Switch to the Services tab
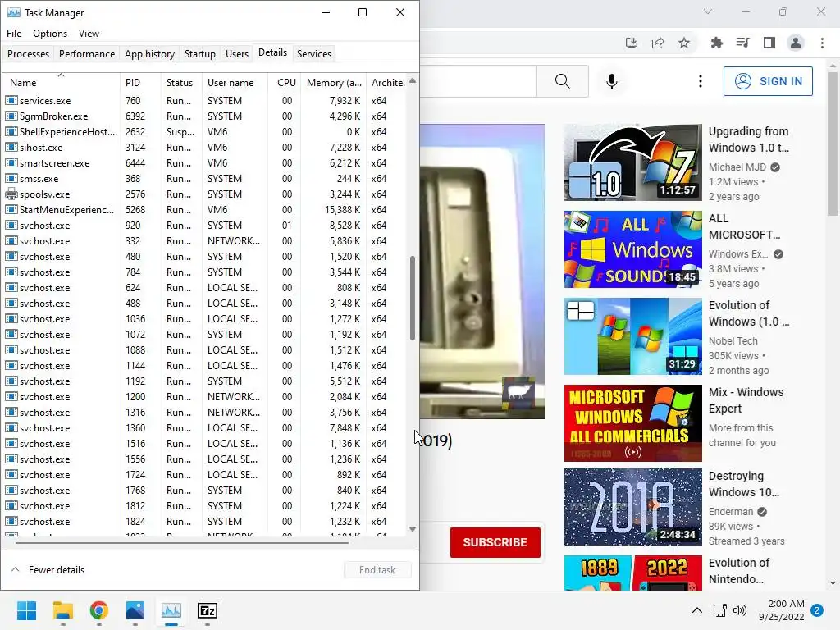Viewport: 840px width, 630px height. pos(314,53)
